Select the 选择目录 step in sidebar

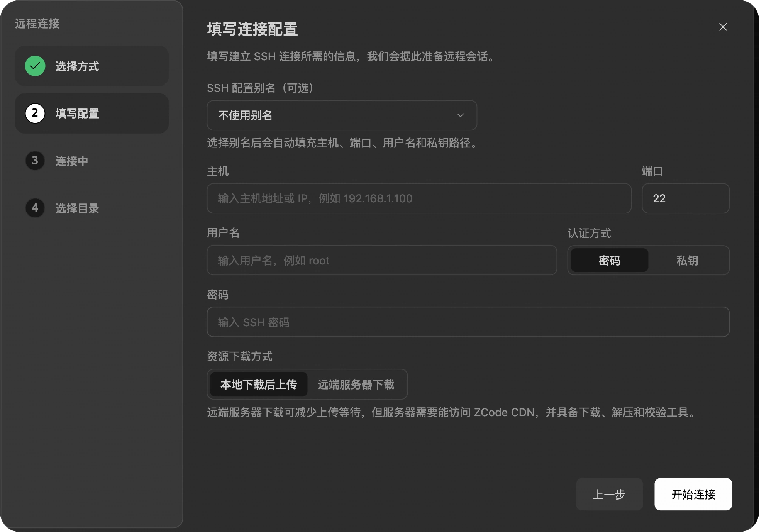point(92,208)
